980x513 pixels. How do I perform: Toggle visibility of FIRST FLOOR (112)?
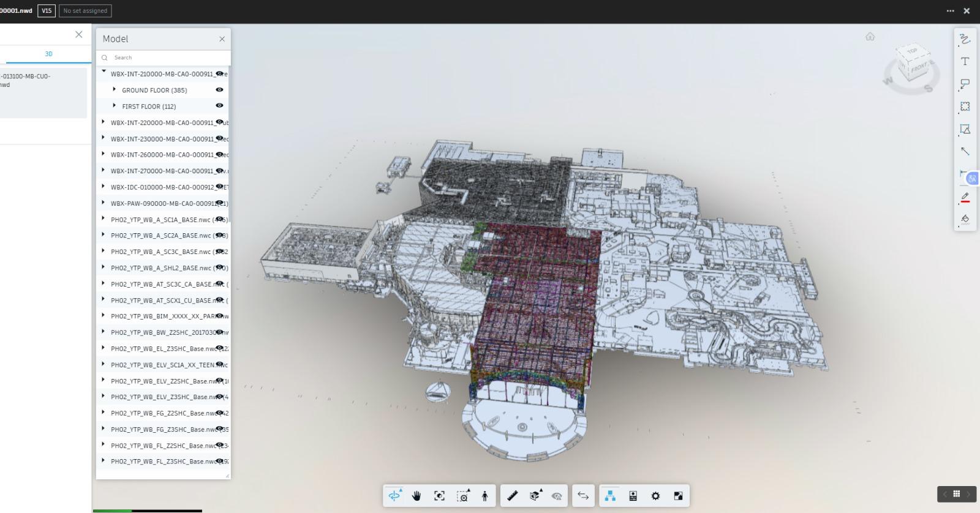219,106
